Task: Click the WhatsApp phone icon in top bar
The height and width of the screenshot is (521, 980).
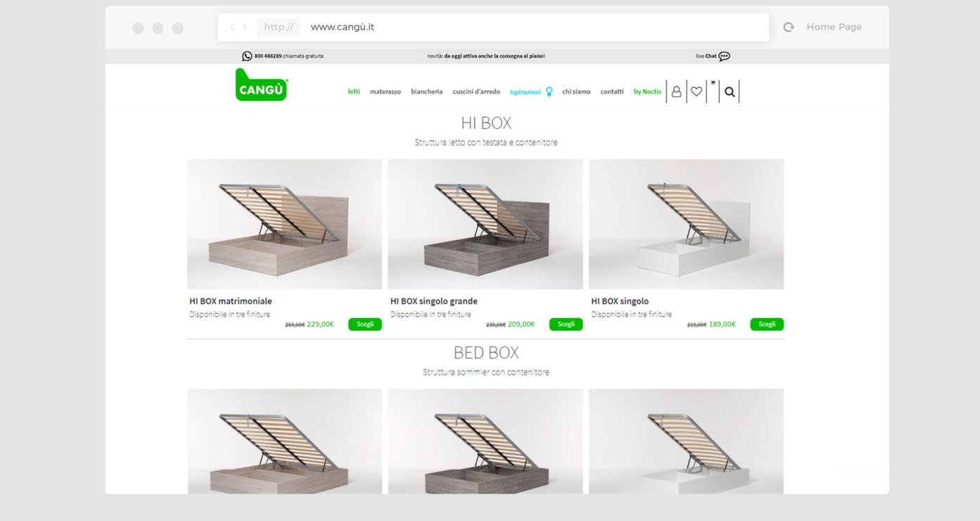Action: click(x=247, y=56)
